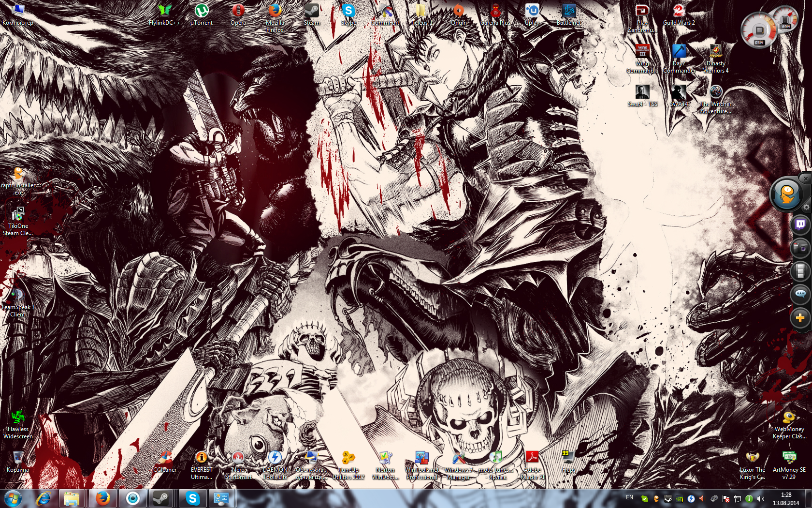This screenshot has height=508, width=812.
Task: Open the SWAT4 desktop shortcut
Action: coord(679,96)
